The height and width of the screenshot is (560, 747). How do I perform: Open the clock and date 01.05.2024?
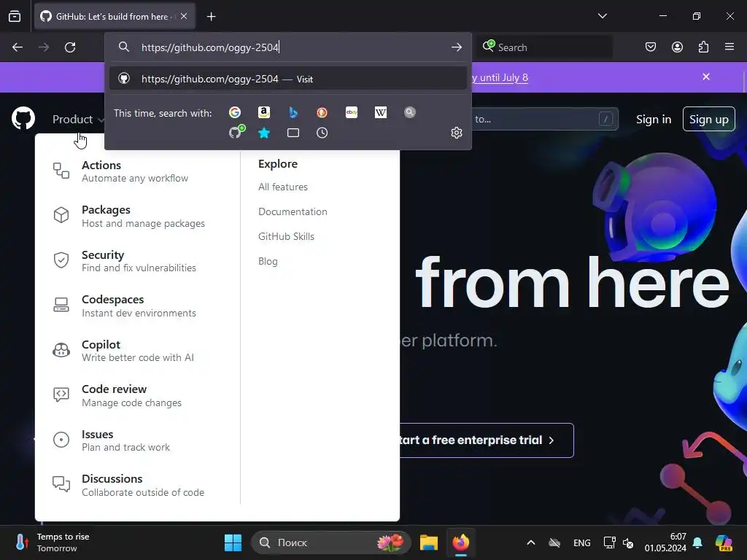pyautogui.click(x=665, y=542)
